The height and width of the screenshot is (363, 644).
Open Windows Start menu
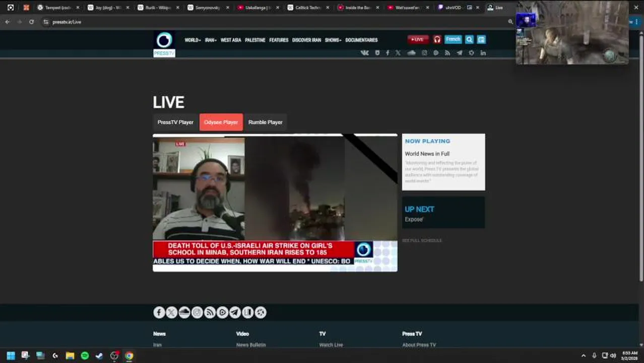click(11, 355)
